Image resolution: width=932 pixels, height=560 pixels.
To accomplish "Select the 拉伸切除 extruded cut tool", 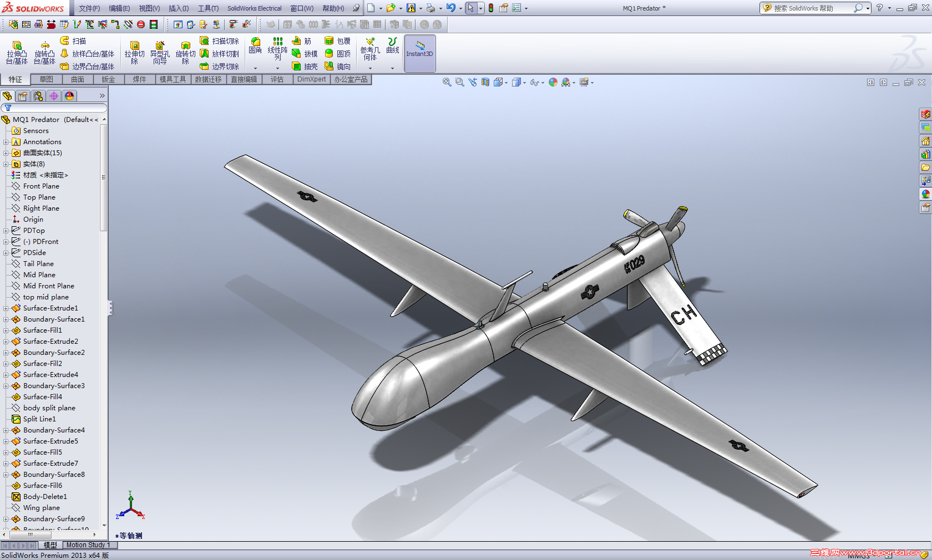I will pyautogui.click(x=134, y=53).
